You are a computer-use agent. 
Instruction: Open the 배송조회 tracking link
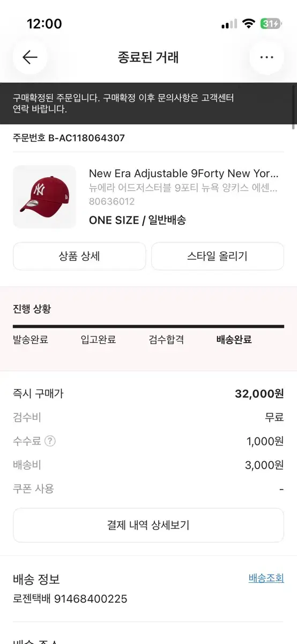click(x=266, y=578)
